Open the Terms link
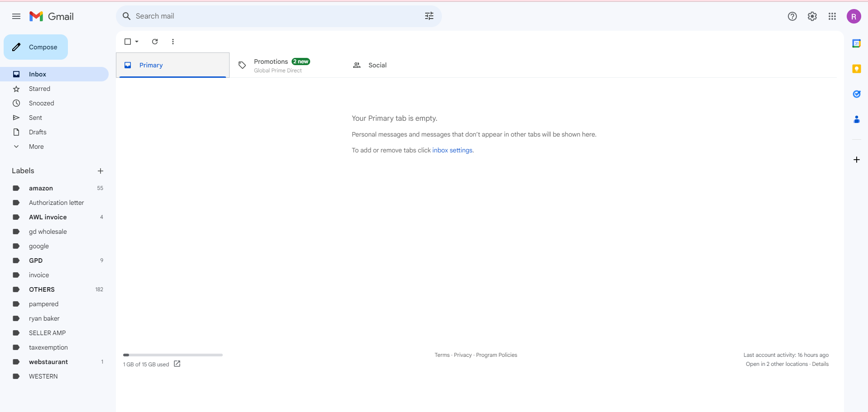Screen dimensions: 868x412 (442, 355)
